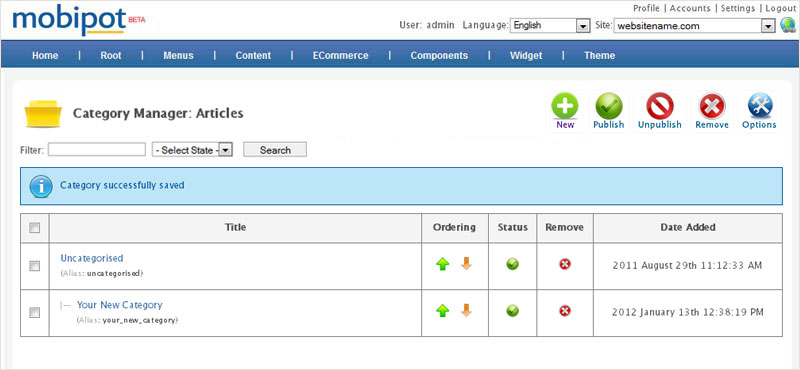Focus the Filter text field
800x370 pixels.
pyautogui.click(x=97, y=150)
